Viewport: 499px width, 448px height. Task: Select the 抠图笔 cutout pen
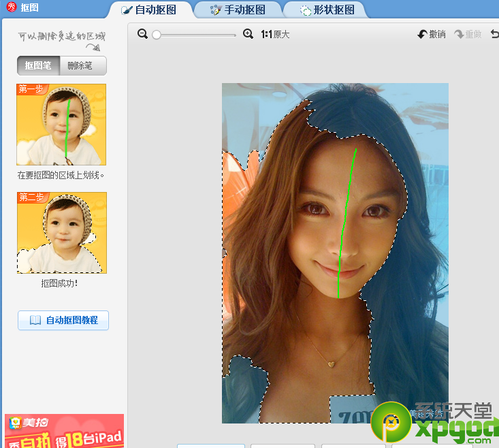tap(38, 66)
